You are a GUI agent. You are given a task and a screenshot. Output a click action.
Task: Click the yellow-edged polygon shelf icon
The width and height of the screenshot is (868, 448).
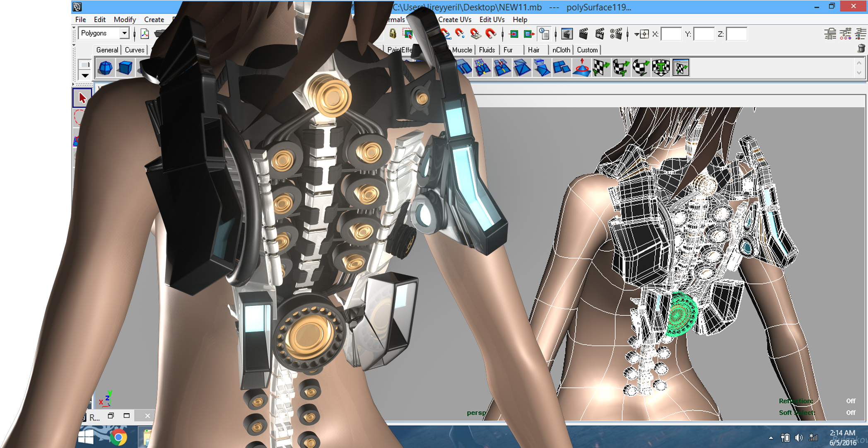(482, 68)
